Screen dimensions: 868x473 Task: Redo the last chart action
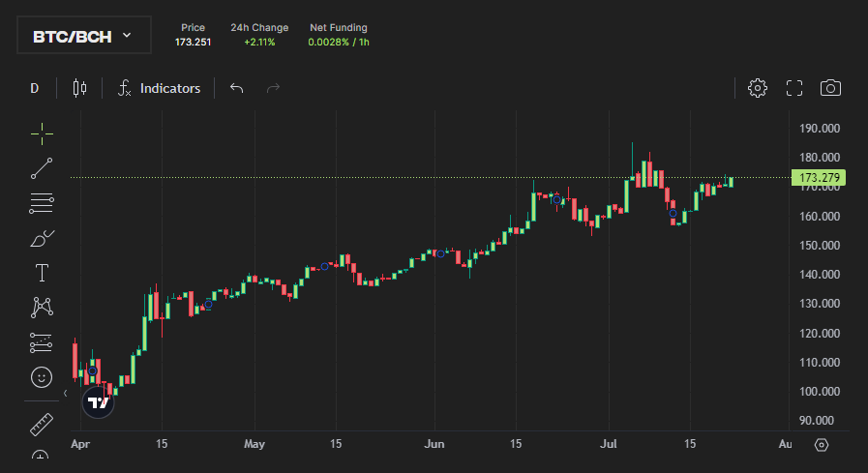273,88
